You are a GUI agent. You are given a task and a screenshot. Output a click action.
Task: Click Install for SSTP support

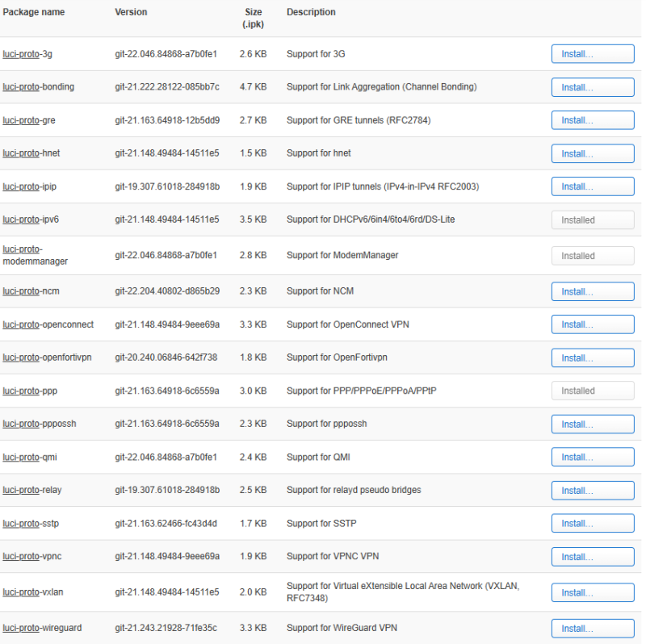click(x=592, y=524)
